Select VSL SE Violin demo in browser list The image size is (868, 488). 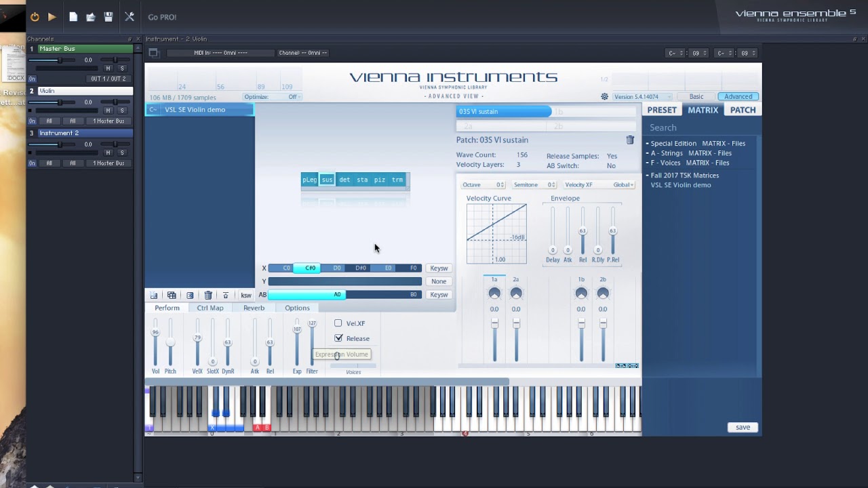681,185
